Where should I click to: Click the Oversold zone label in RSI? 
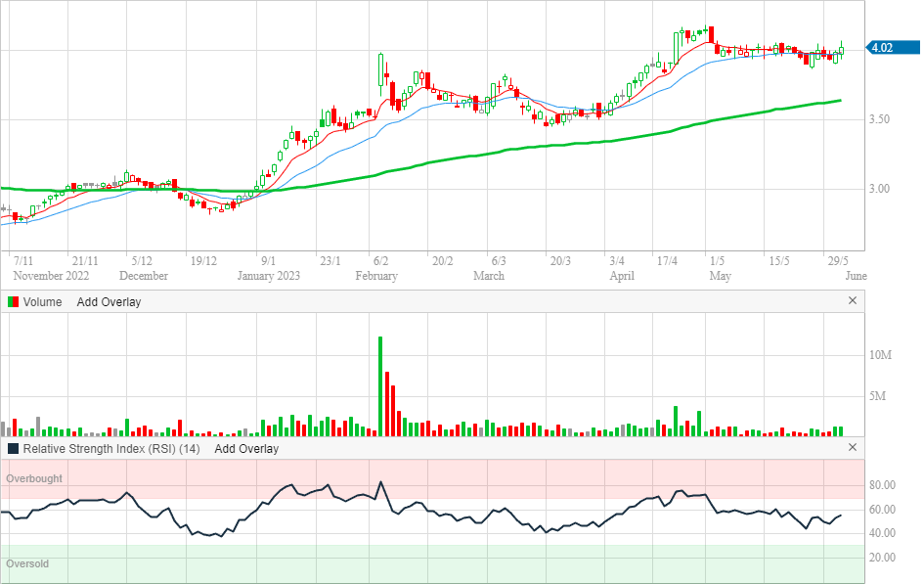tap(27, 564)
